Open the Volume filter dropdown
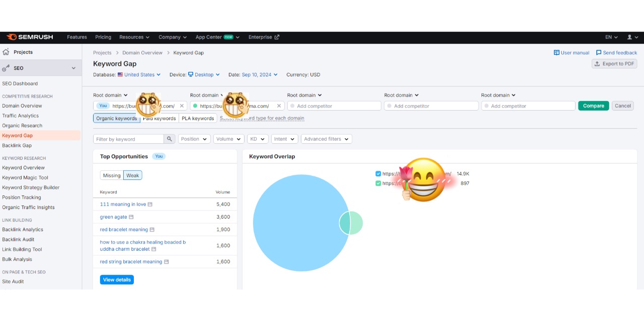Image resolution: width=644 pixels, height=321 pixels. pyautogui.click(x=228, y=139)
